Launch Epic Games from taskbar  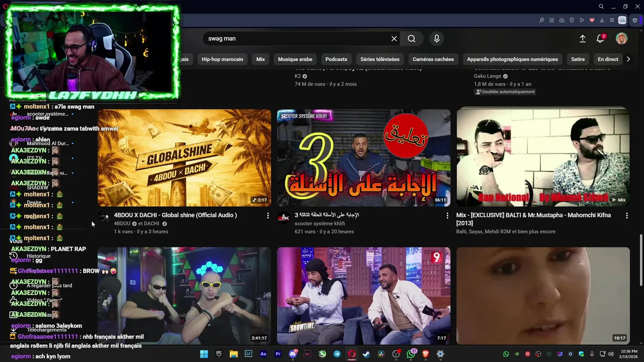(x=219, y=354)
